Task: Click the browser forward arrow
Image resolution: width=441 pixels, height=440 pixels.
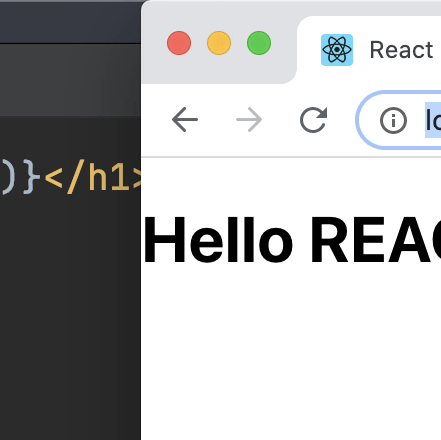Action: [249, 120]
